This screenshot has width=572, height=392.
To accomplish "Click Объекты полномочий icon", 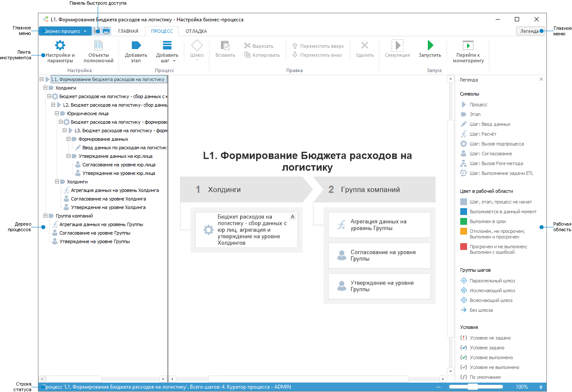I will [x=99, y=45].
